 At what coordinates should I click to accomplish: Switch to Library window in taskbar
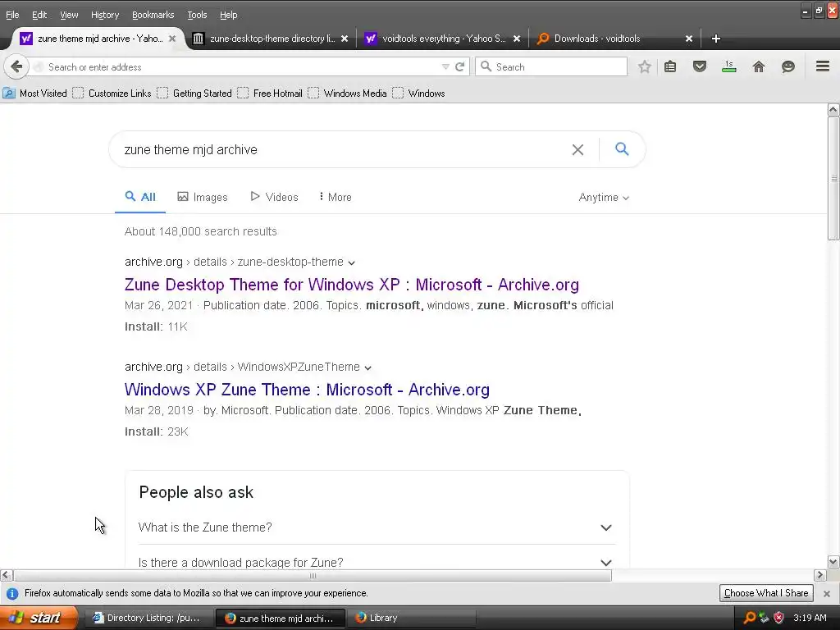pyautogui.click(x=413, y=618)
